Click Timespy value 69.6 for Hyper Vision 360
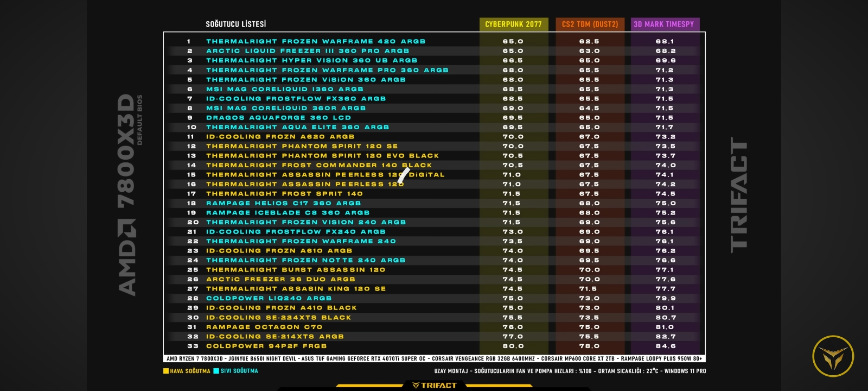Image resolution: width=868 pixels, height=391 pixels. (666, 60)
